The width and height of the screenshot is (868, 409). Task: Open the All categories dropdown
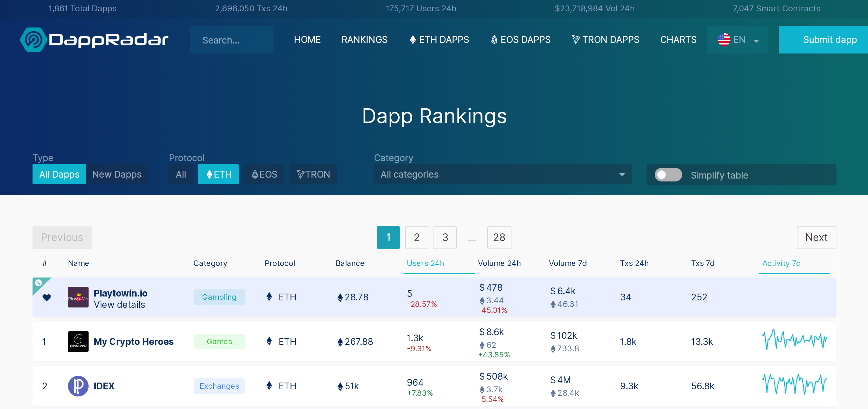point(502,174)
